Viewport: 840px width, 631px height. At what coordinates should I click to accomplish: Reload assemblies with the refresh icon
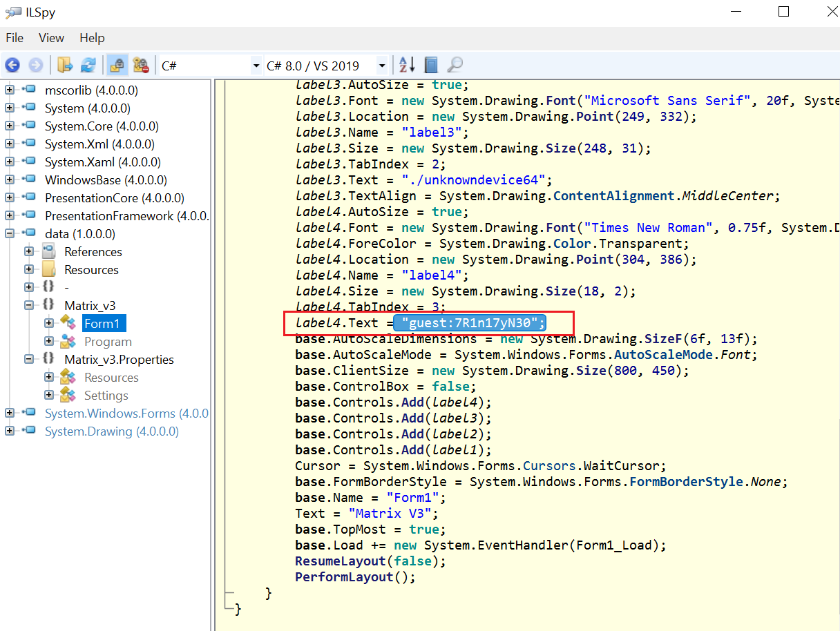88,66
